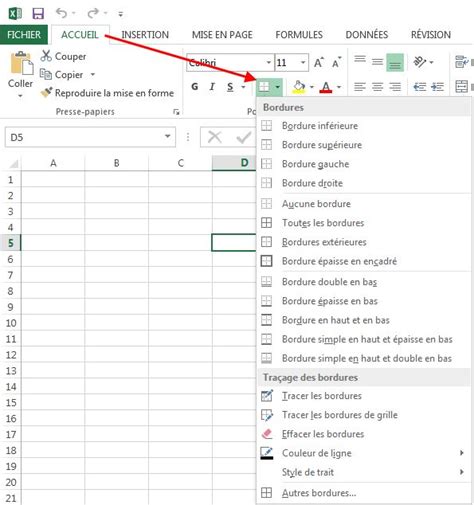474x505 pixels.
Task: Switch to the FORMULES tab
Action: pos(299,35)
